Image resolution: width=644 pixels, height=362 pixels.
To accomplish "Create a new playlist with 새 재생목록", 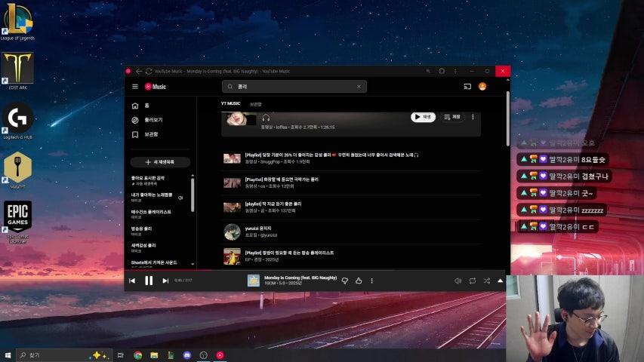I will click(160, 162).
